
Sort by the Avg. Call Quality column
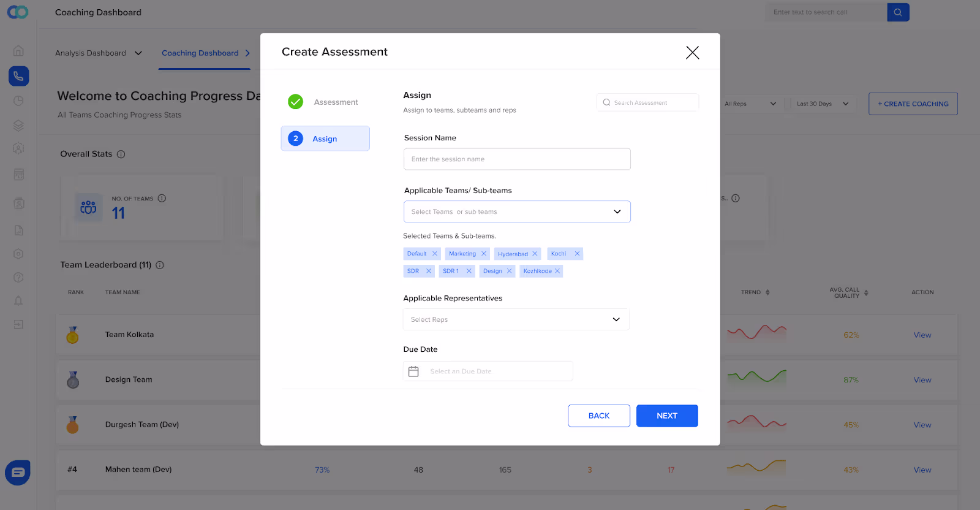click(866, 293)
